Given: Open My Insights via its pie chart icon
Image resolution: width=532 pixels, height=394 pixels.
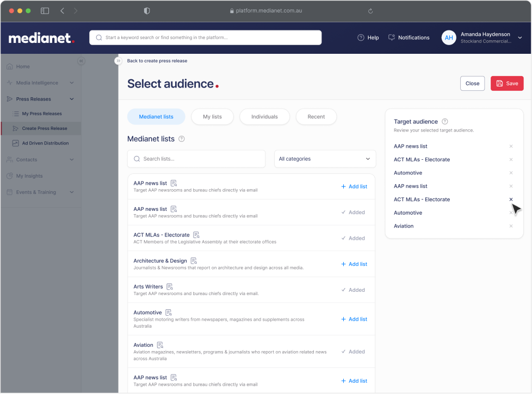Looking at the screenshot, I should 10,176.
